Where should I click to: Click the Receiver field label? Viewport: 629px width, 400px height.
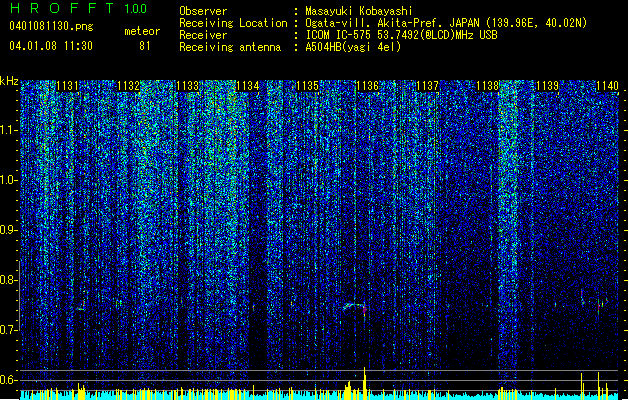tap(203, 35)
